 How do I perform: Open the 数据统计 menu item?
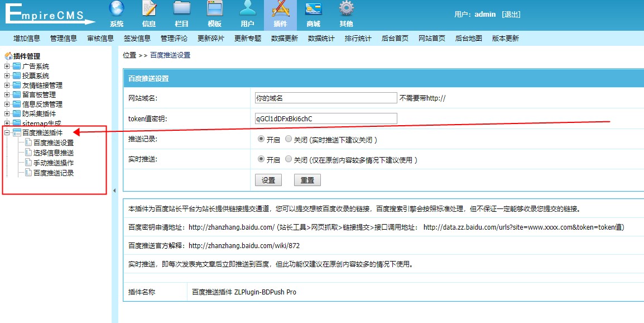(x=321, y=38)
